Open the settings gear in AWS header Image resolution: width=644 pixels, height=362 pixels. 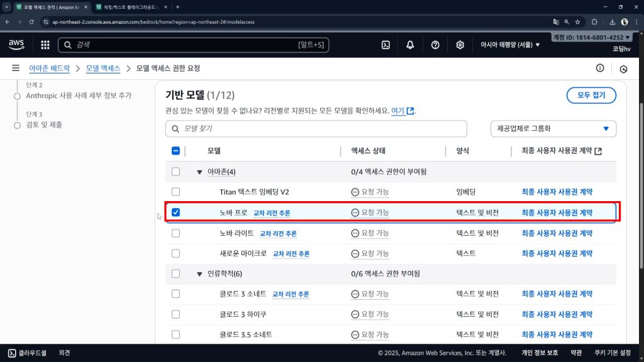pos(460,45)
